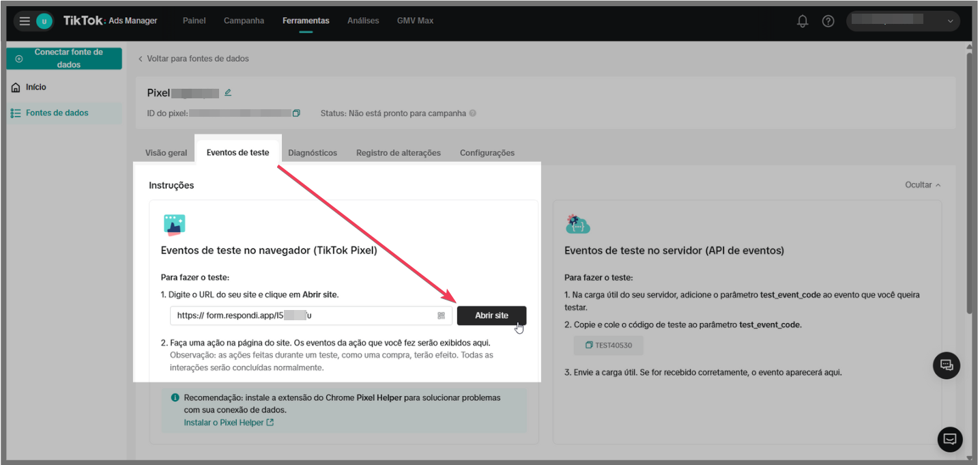
Task: Switch to the Diagnósticos tab
Action: tap(313, 153)
